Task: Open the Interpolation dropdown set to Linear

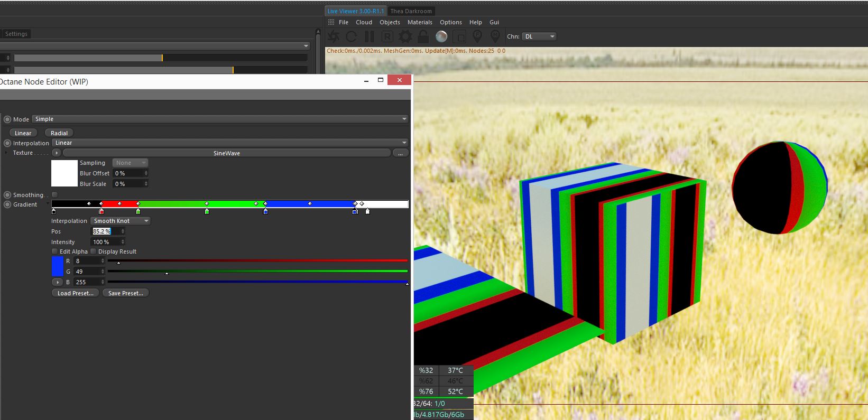Action: [230, 143]
